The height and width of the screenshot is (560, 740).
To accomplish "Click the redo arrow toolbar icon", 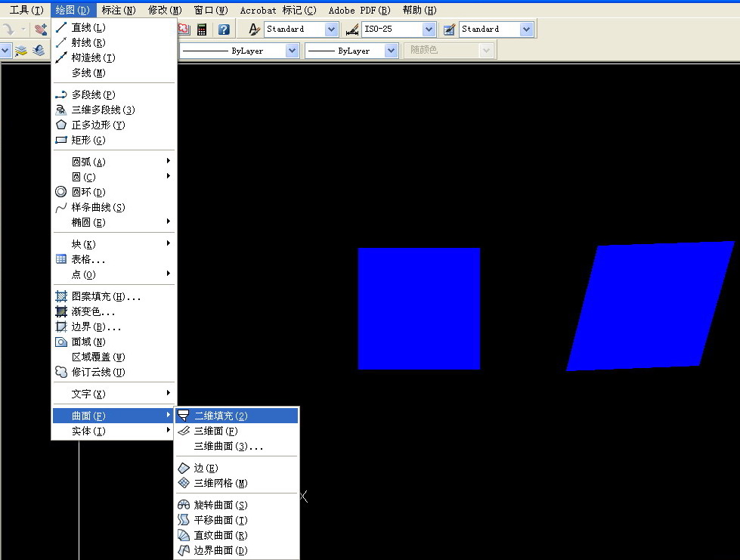I will [8, 29].
